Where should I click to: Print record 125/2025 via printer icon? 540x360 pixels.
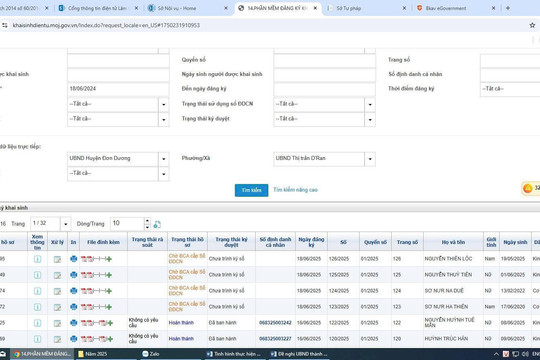[73, 275]
